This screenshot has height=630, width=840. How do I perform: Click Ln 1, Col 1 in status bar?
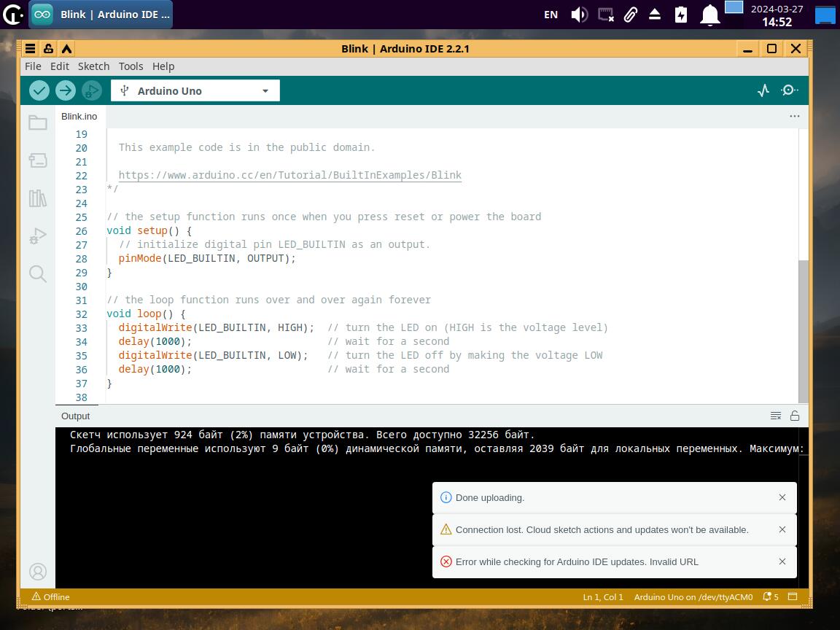(603, 596)
